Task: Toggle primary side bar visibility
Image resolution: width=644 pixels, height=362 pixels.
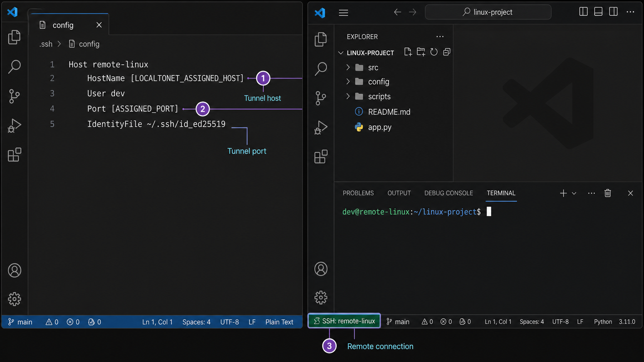Action: pyautogui.click(x=584, y=12)
